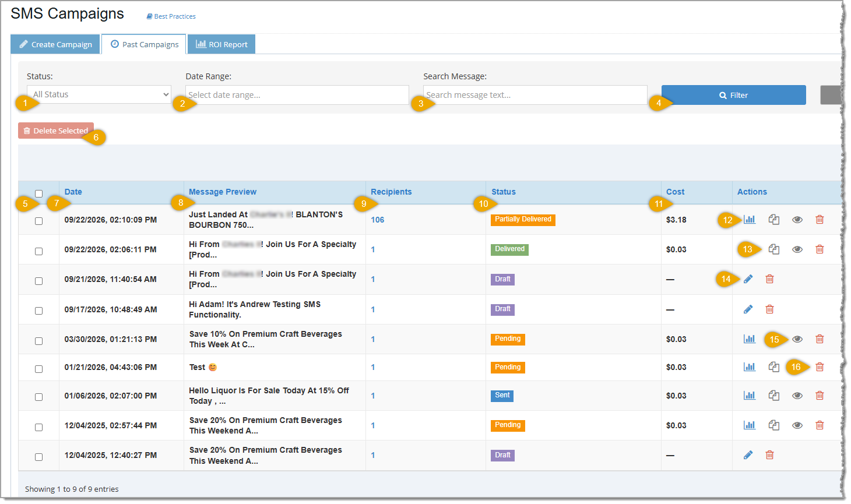Click into the Search message text box

[x=535, y=95]
